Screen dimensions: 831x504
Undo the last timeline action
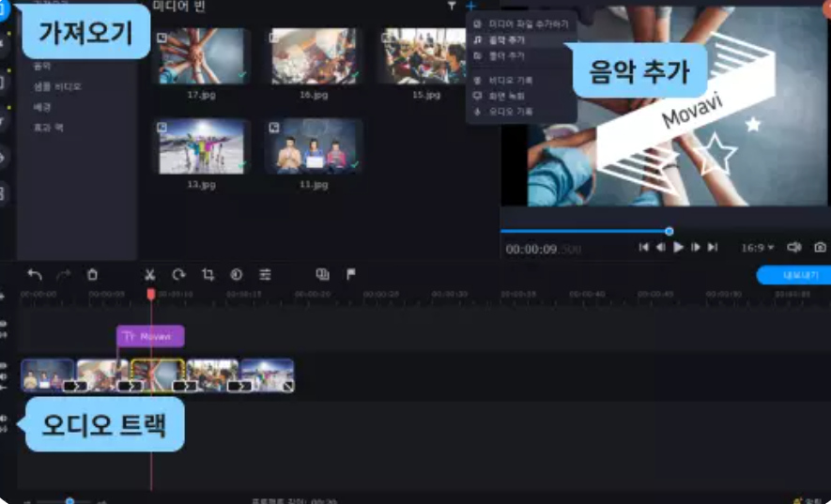tap(35, 274)
